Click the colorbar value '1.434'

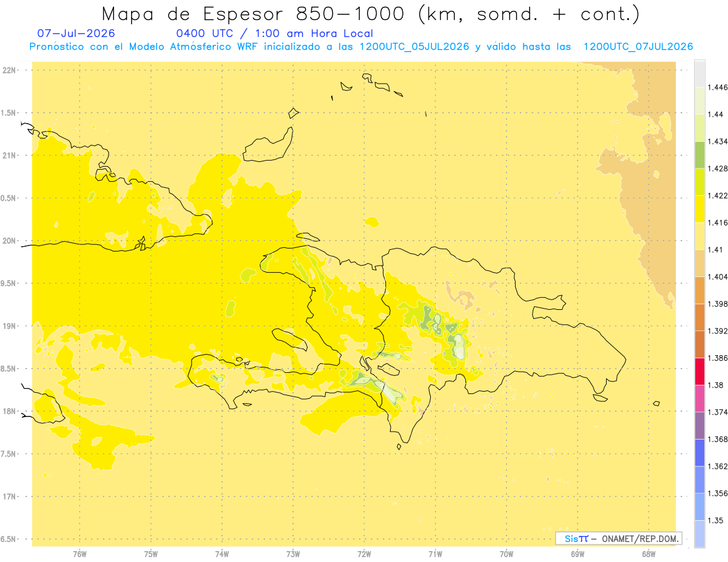click(719, 141)
